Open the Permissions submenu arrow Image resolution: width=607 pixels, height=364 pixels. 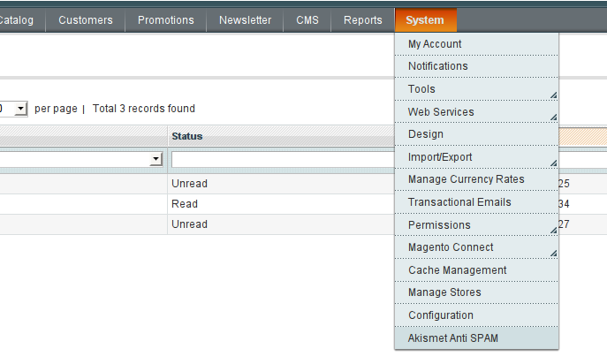click(x=554, y=231)
